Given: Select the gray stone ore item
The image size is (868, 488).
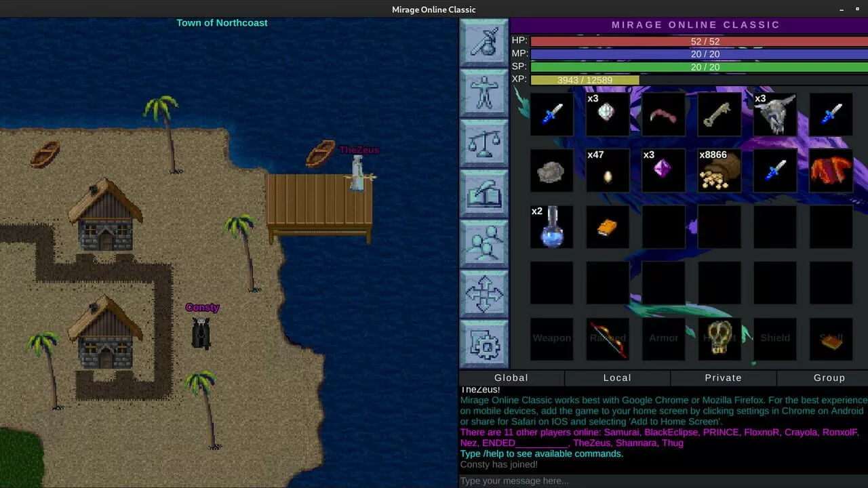Looking at the screenshot, I should click(551, 171).
